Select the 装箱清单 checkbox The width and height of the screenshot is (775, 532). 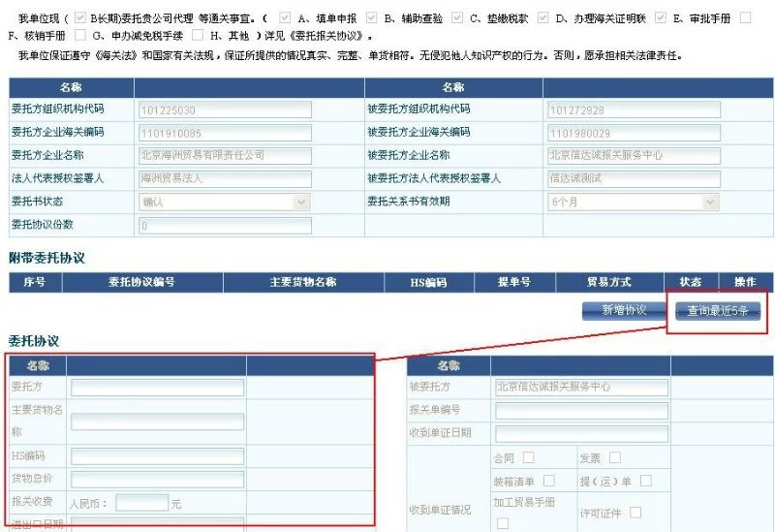tap(549, 481)
